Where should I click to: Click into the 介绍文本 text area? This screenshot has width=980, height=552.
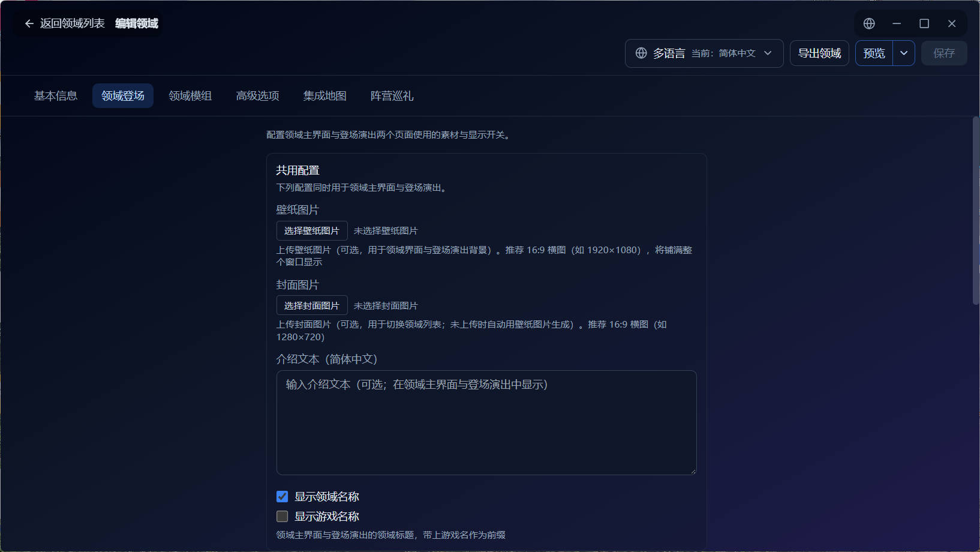coord(486,422)
